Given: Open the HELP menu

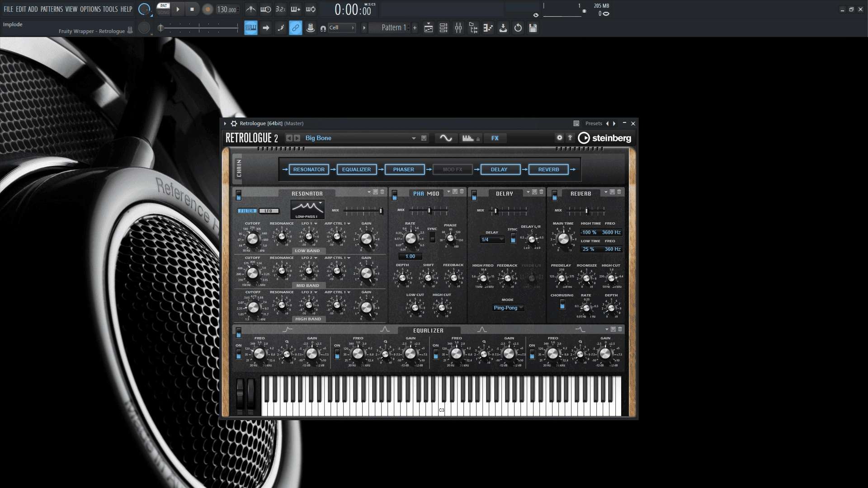Looking at the screenshot, I should coord(126,9).
